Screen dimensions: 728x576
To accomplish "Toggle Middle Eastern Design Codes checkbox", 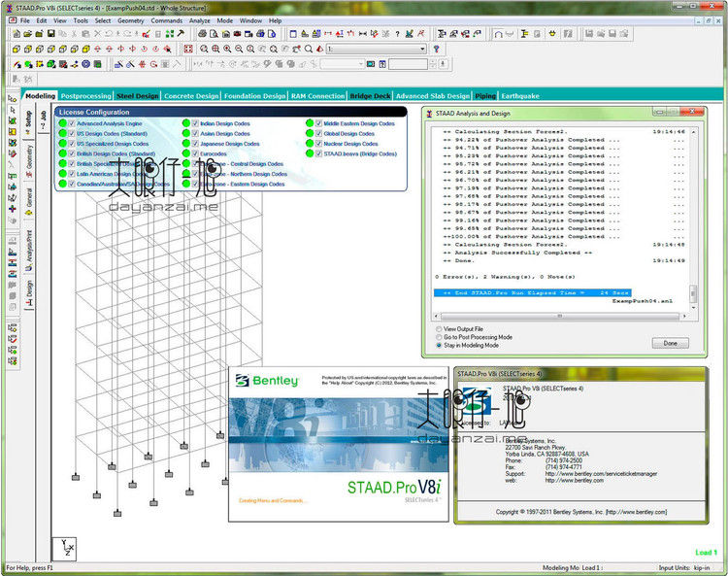I will (x=319, y=123).
